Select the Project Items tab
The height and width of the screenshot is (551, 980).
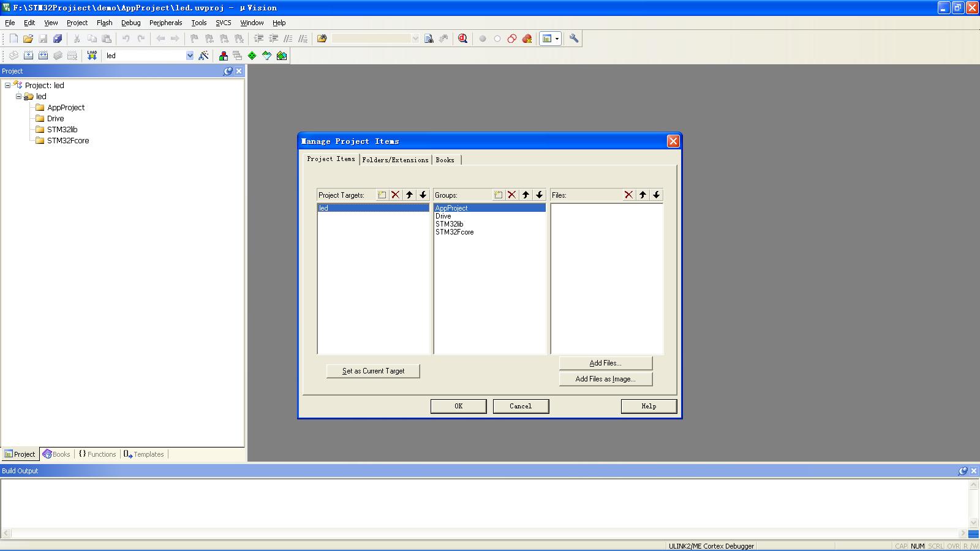331,159
